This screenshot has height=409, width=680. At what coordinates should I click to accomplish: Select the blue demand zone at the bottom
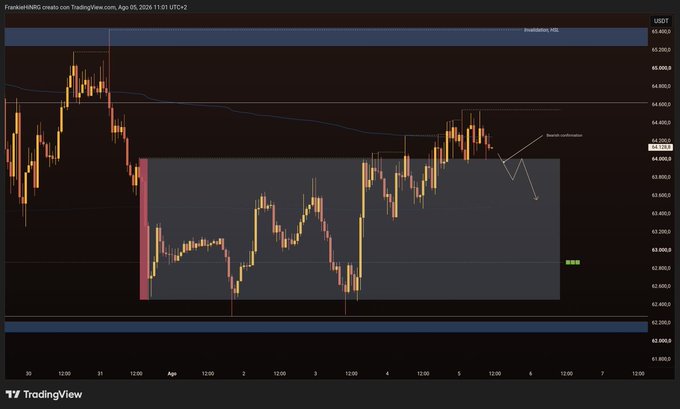[x=326, y=327]
